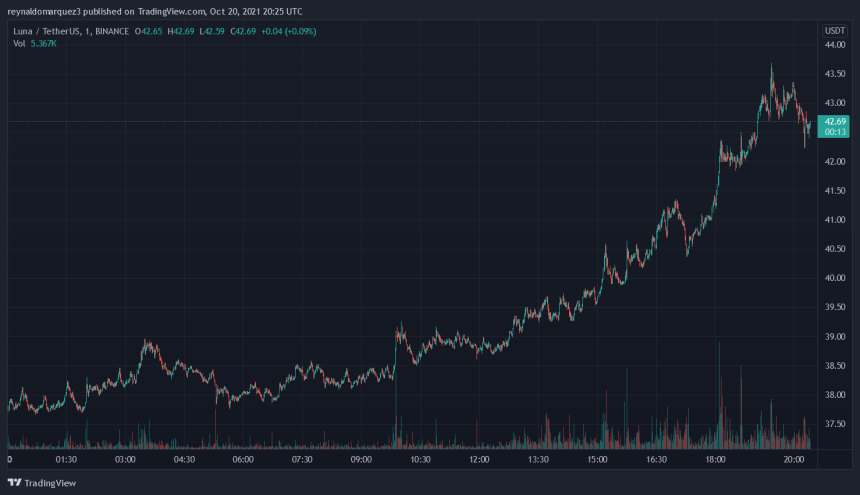The width and height of the screenshot is (860, 495).
Task: Open the TradingView.com link in header
Action: [x=170, y=11]
